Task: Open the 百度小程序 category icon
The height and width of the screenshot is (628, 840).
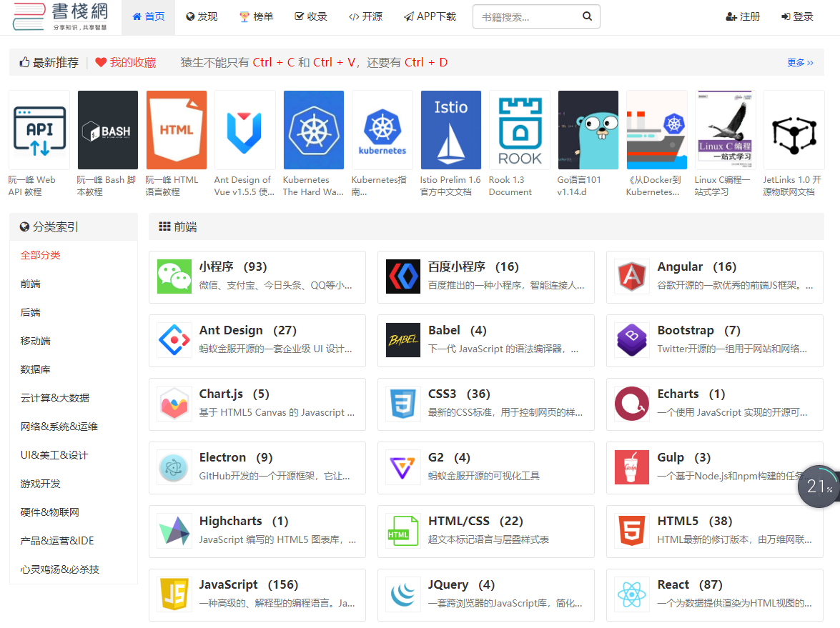Action: 403,276
